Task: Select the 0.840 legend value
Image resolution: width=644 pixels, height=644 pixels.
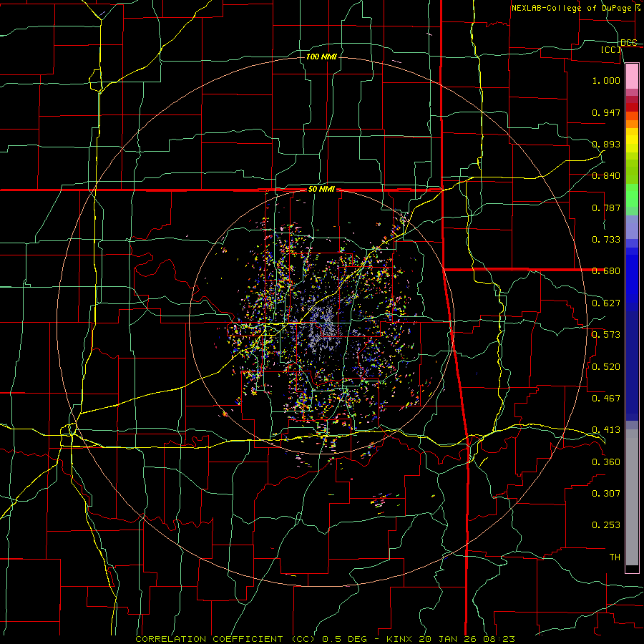Action: tap(606, 176)
